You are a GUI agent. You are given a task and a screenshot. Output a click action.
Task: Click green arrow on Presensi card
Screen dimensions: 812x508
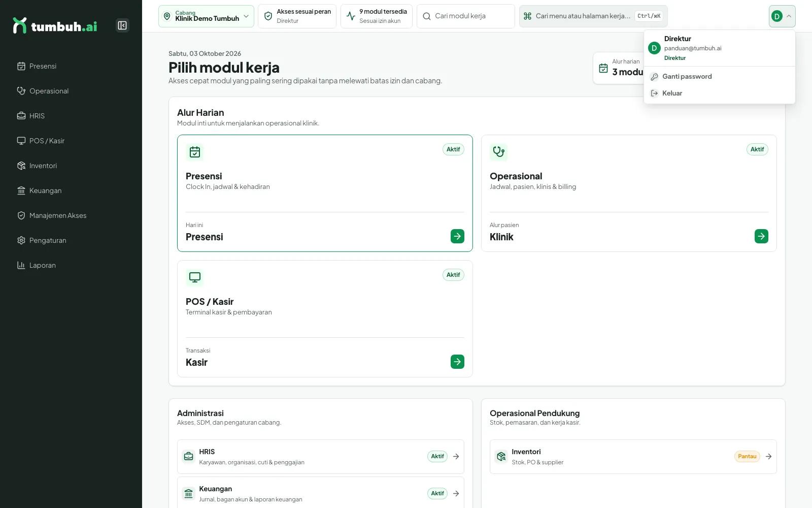457,236
